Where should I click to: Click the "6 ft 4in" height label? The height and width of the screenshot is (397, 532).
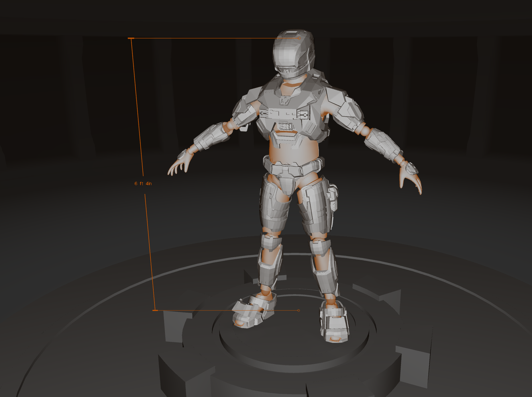143,184
